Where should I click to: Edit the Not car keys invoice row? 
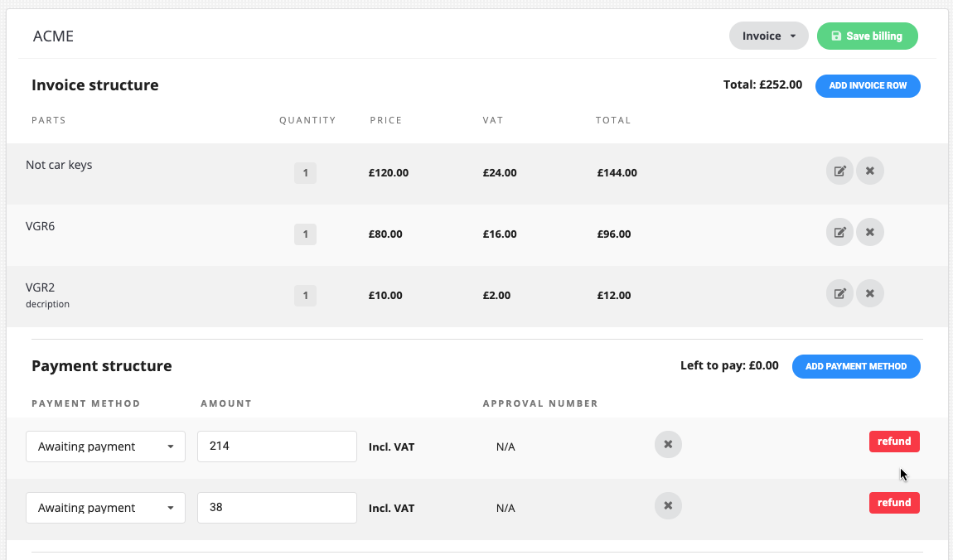coord(839,171)
